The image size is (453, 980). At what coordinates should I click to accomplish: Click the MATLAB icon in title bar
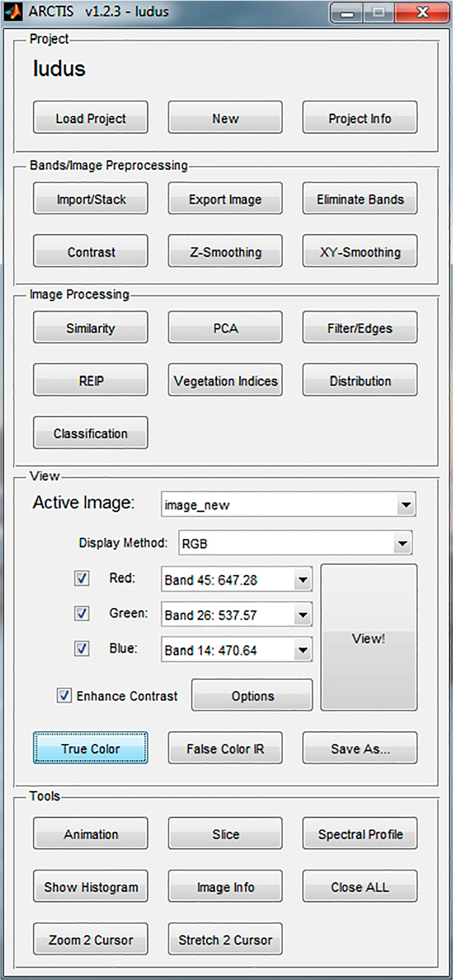click(13, 12)
